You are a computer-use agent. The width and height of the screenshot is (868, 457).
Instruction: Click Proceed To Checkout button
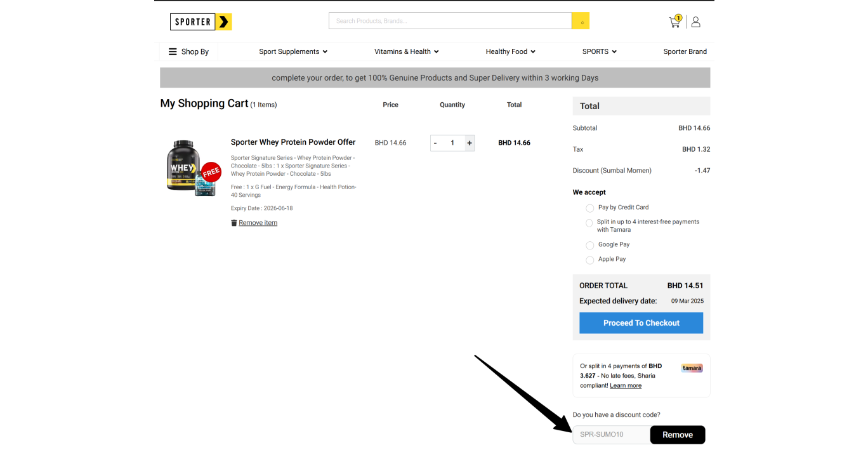[x=641, y=323]
